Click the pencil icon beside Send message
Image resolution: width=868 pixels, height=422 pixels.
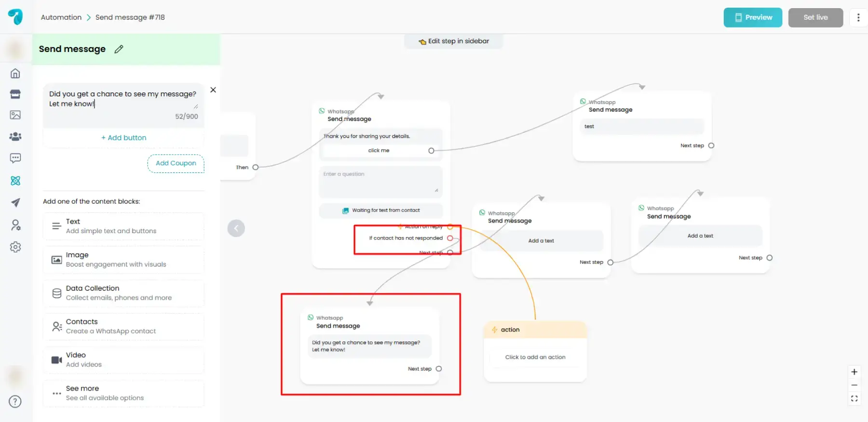point(119,49)
